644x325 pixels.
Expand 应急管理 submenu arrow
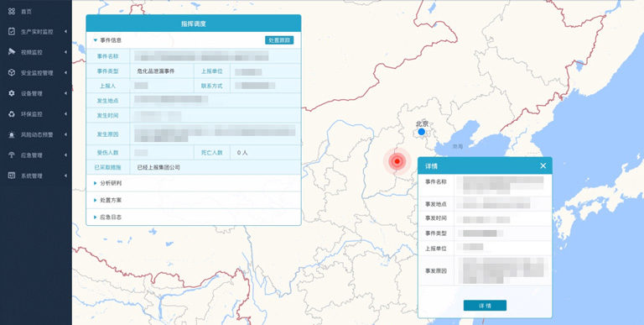click(65, 155)
